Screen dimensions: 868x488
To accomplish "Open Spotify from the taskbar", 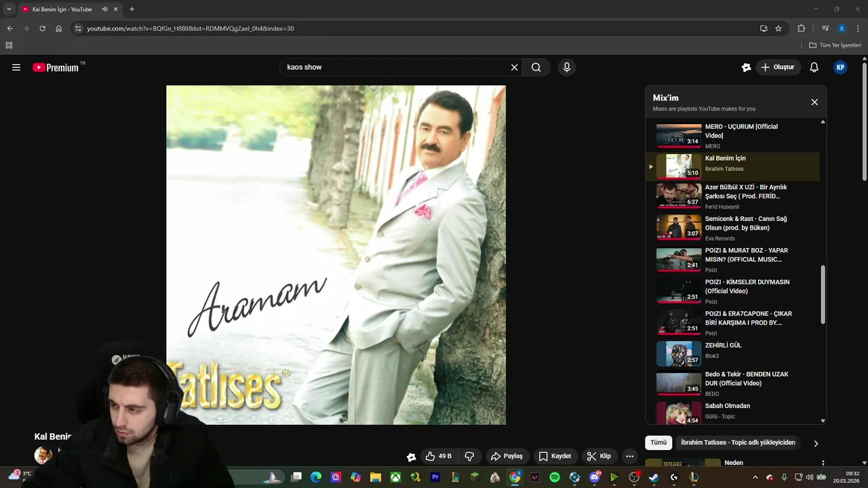I will click(x=554, y=477).
